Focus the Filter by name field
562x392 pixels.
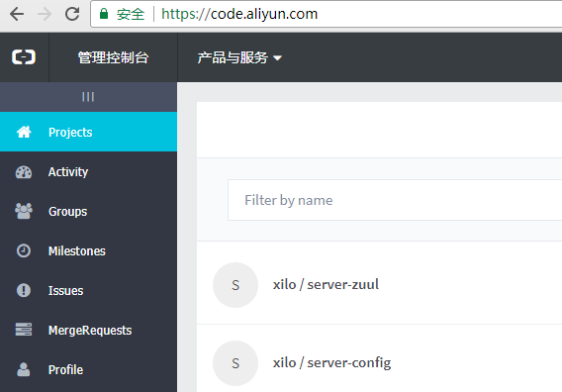point(395,200)
